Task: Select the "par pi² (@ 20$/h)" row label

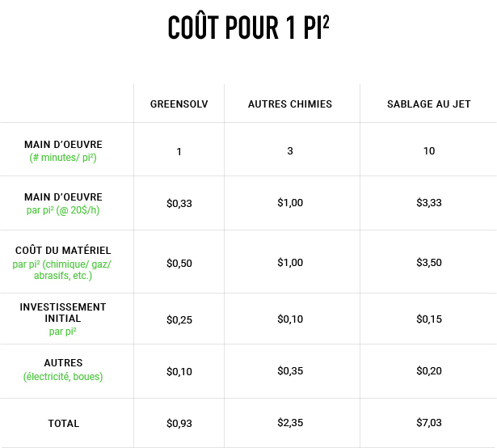Action: point(63,210)
